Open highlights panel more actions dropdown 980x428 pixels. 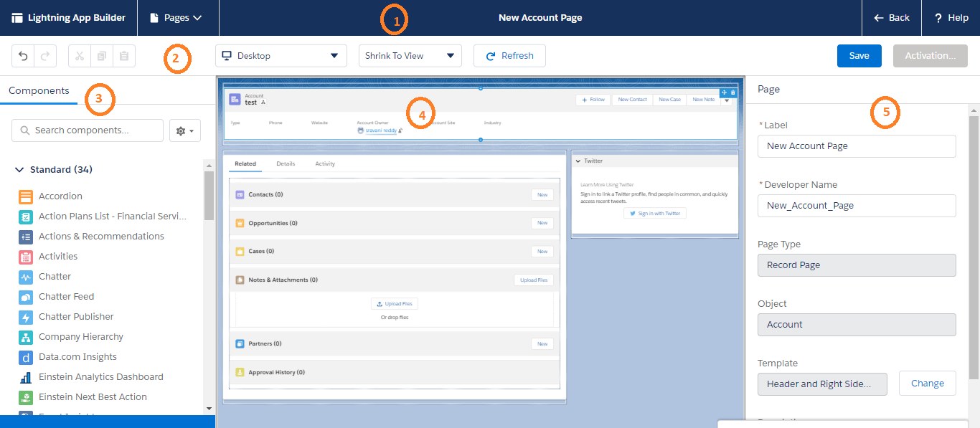[x=726, y=100]
